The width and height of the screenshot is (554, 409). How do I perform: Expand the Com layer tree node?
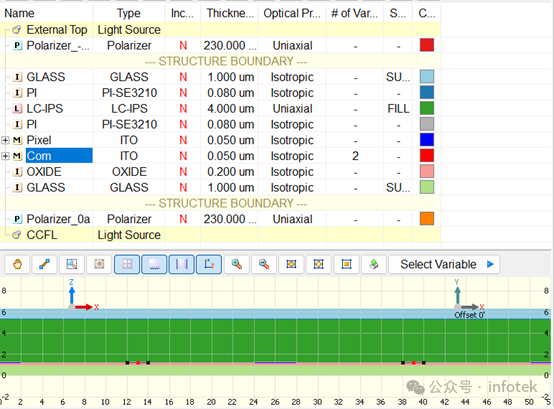tap(5, 156)
